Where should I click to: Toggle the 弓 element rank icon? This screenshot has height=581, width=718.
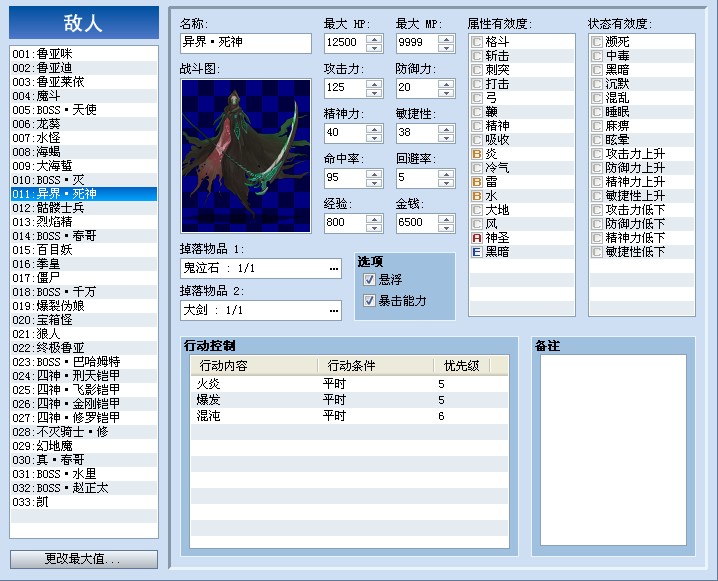pyautogui.click(x=477, y=98)
